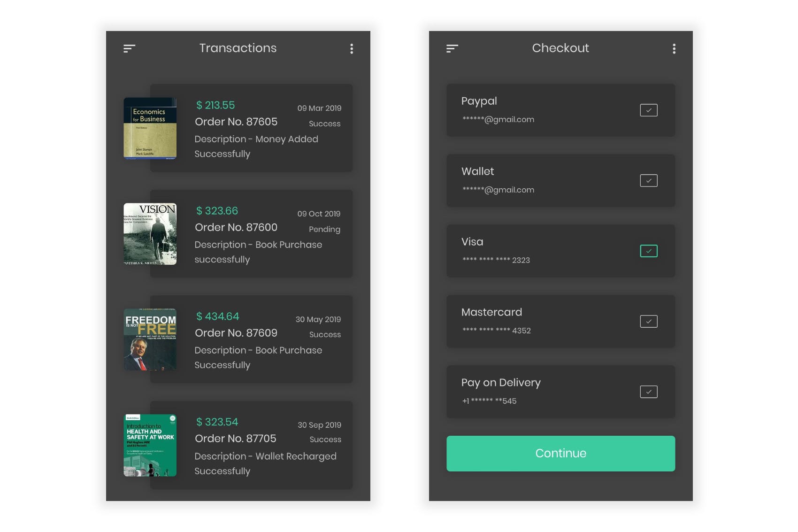The height and width of the screenshot is (532, 798).
Task: Click the Freedom Is Not Free book cover
Action: click(150, 339)
